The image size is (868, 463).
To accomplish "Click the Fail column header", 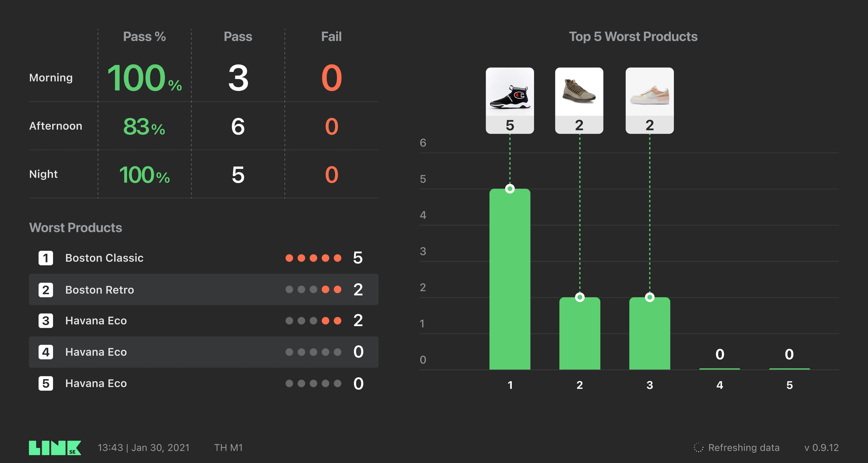I will (331, 37).
